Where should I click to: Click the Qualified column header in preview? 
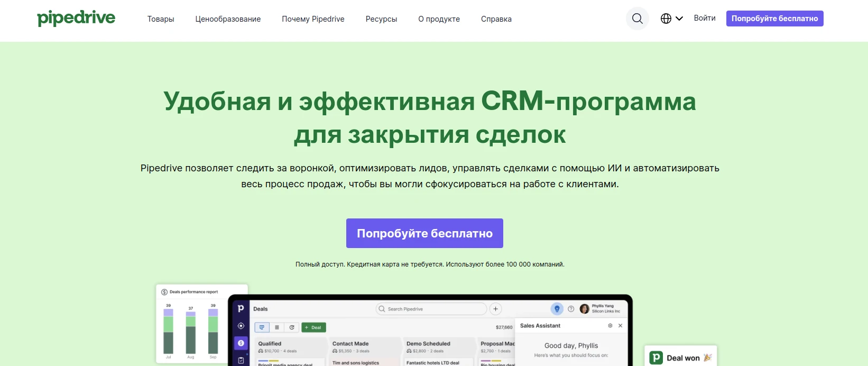270,344
